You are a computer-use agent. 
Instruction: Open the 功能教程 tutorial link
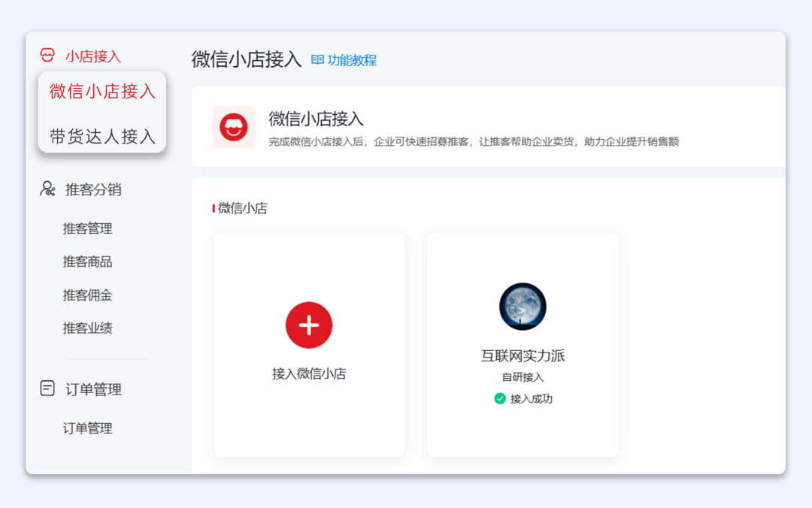[x=352, y=59]
